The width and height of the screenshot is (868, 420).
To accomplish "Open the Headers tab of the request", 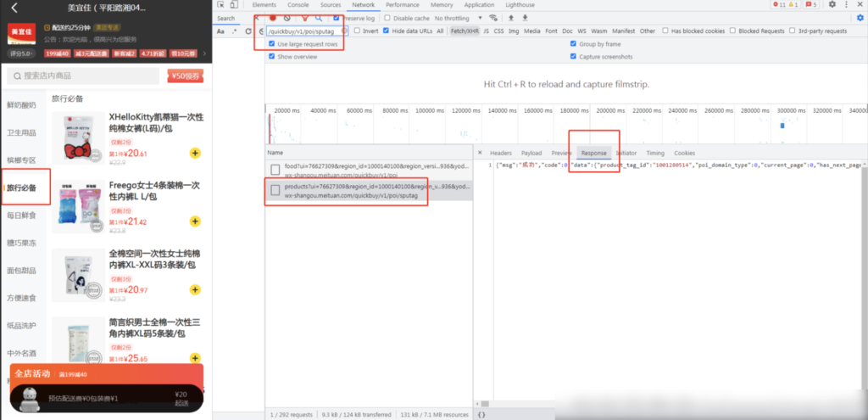I will (x=501, y=153).
